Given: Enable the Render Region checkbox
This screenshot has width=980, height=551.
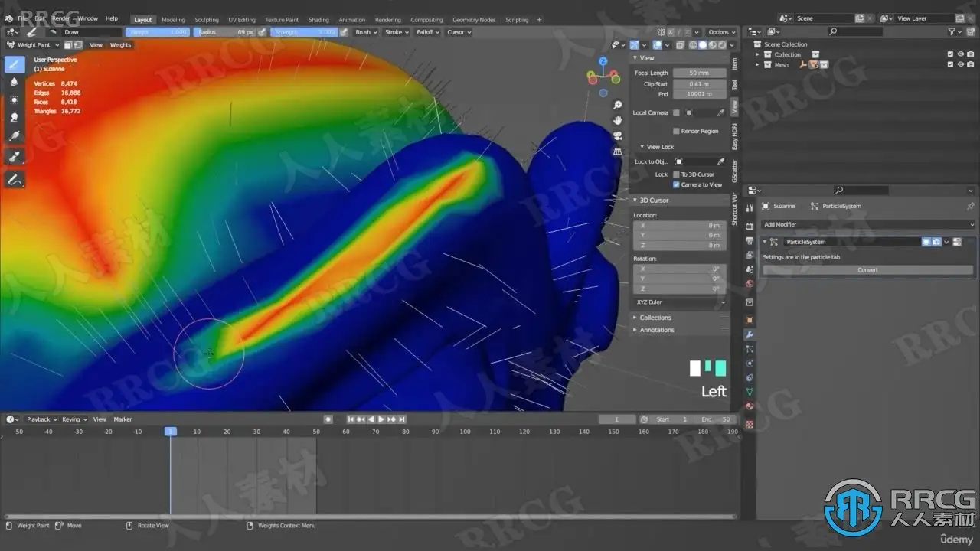Looking at the screenshot, I should click(676, 131).
